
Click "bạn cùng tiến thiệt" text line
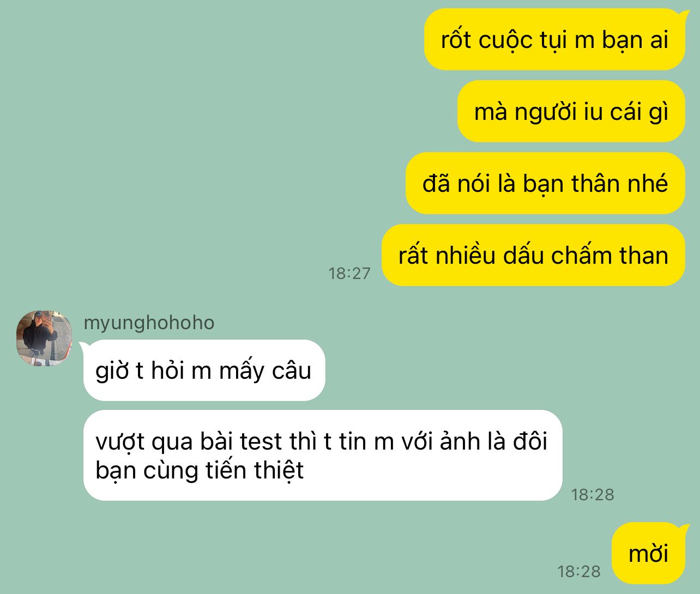pyautogui.click(x=200, y=470)
